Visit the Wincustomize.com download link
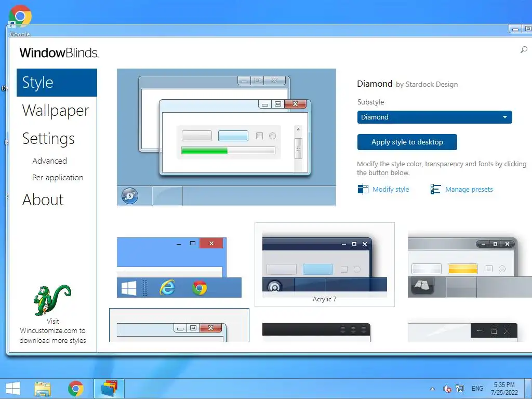Screen dimensions: 532x399 [x=52, y=331]
